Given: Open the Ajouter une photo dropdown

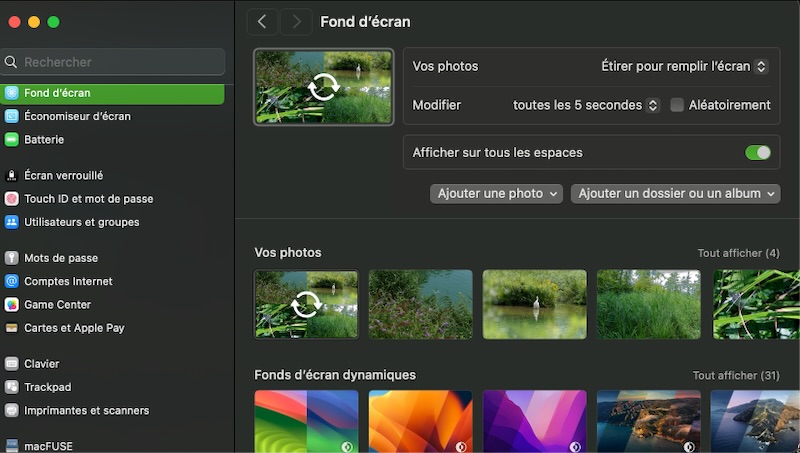Looking at the screenshot, I should coord(496,194).
